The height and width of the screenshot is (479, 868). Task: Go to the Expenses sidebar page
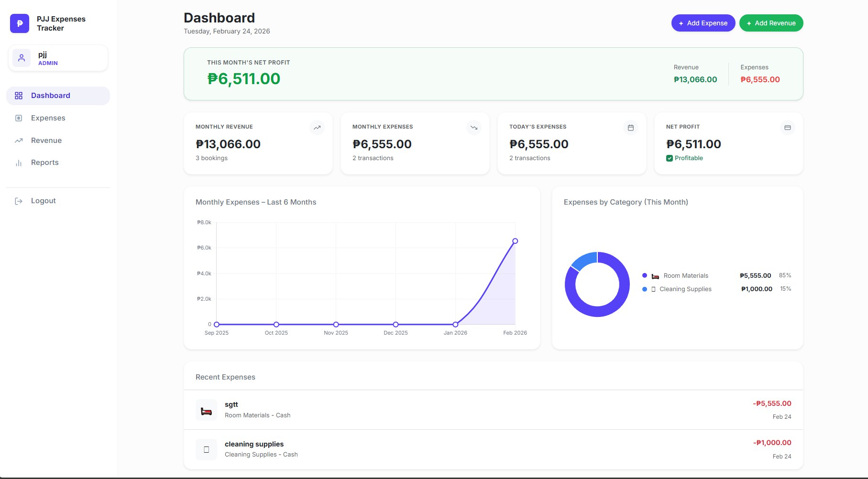pos(48,118)
